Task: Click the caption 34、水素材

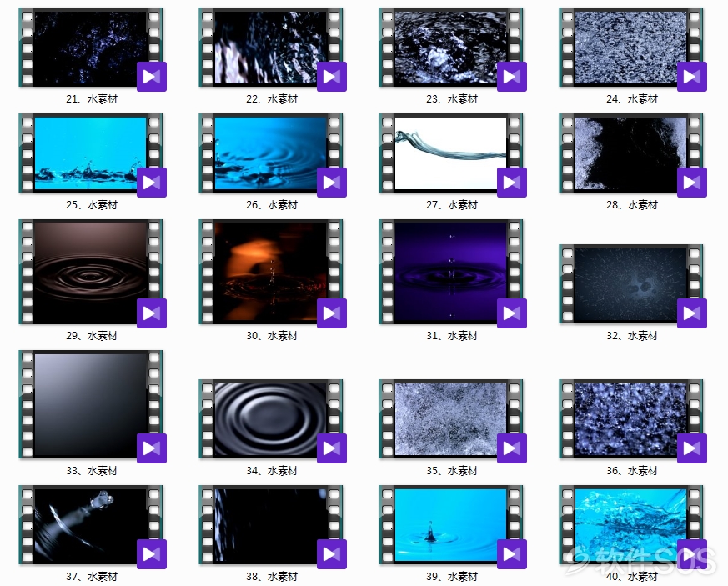Action: pos(272,470)
